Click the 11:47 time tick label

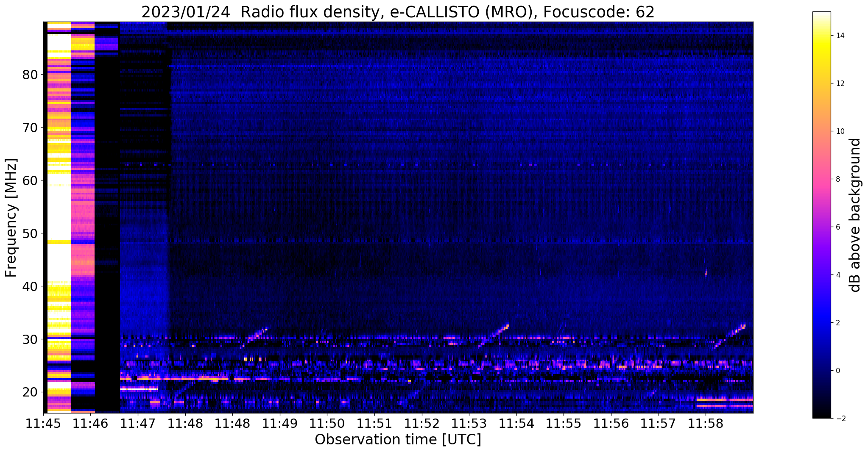(137, 423)
